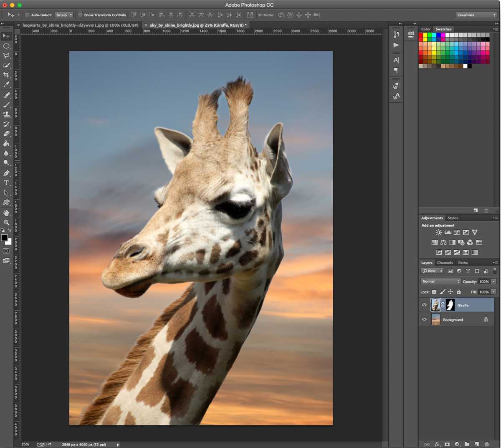
Task: Select the Elliptical Marquee tool
Action: [6, 46]
